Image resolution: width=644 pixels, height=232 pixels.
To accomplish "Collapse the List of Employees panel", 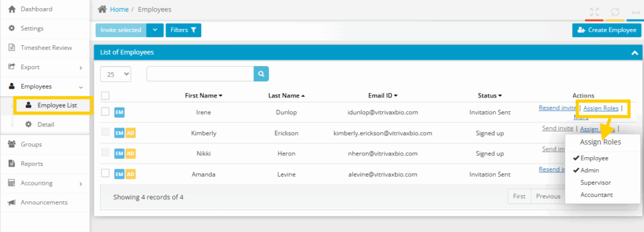I will [x=635, y=53].
